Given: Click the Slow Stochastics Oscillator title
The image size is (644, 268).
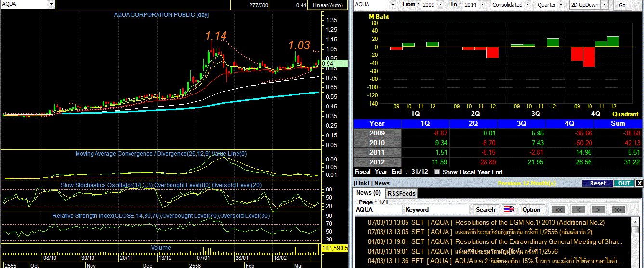Looking at the screenshot, I should click(161, 185).
